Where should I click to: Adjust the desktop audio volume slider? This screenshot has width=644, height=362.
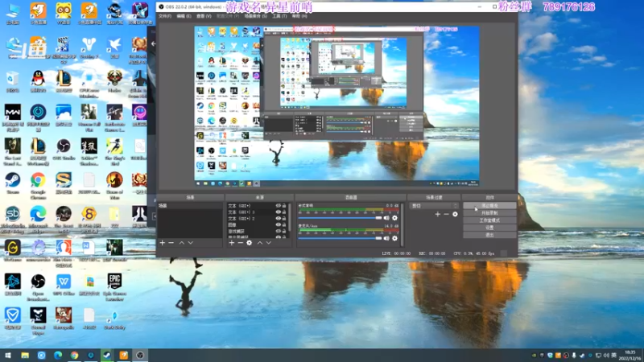point(340,218)
